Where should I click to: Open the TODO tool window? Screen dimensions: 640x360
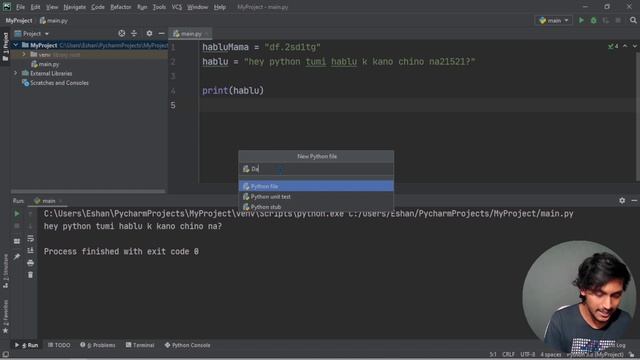coord(59,345)
